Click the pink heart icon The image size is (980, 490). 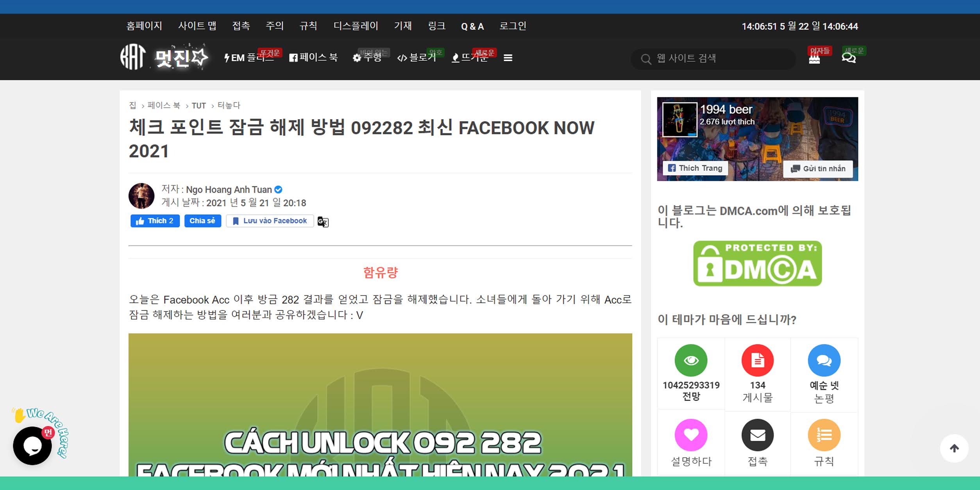coord(690,435)
